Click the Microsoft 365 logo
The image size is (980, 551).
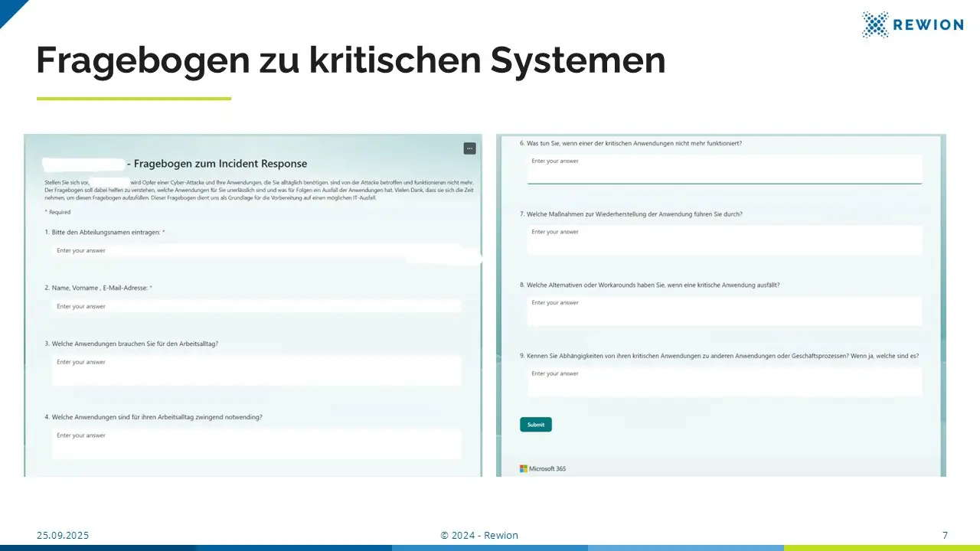click(x=543, y=468)
